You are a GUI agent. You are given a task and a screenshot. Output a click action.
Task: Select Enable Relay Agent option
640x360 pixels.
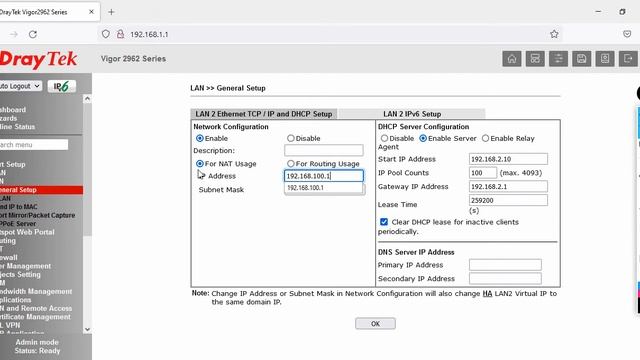coord(485,138)
